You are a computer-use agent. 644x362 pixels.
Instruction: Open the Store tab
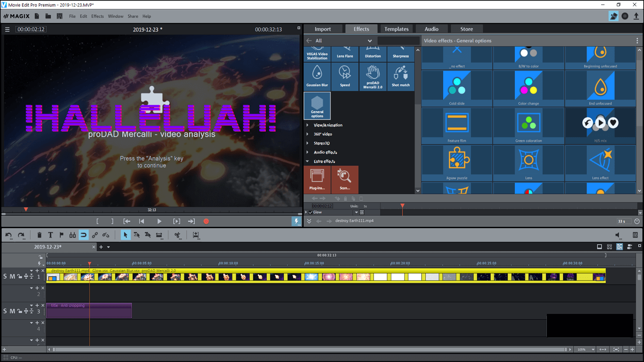tap(467, 29)
